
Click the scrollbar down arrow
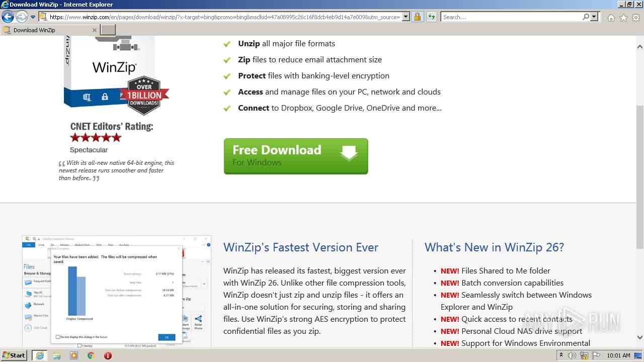point(639,337)
